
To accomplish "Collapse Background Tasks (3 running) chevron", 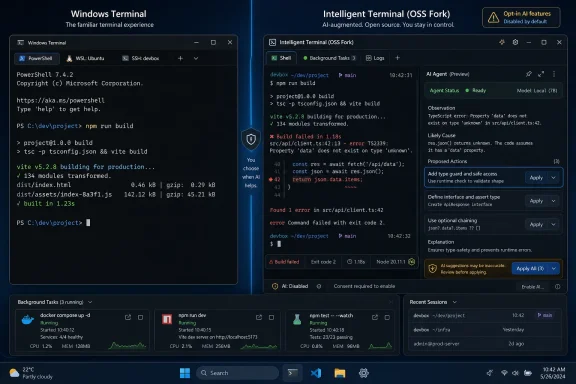I will (90, 302).
